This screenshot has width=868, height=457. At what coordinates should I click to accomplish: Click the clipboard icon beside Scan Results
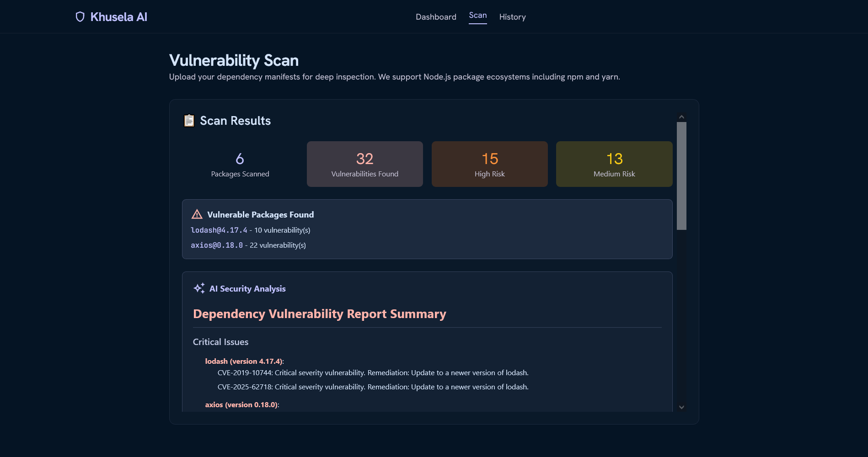click(189, 121)
